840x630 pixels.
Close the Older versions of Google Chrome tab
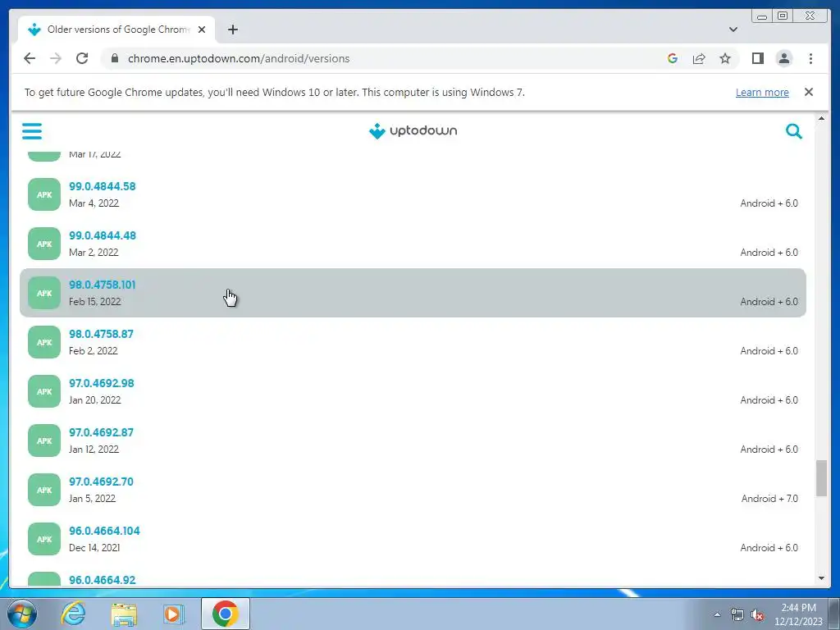(x=202, y=30)
